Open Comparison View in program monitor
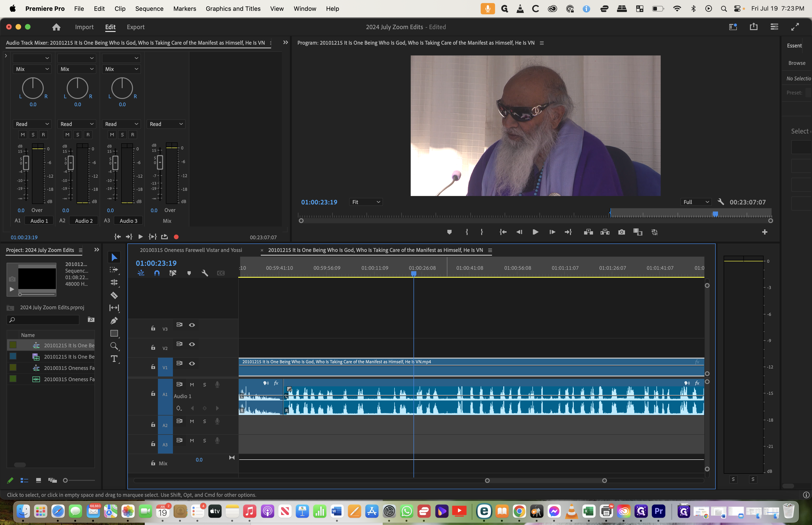This screenshot has width=812, height=525. point(638,232)
